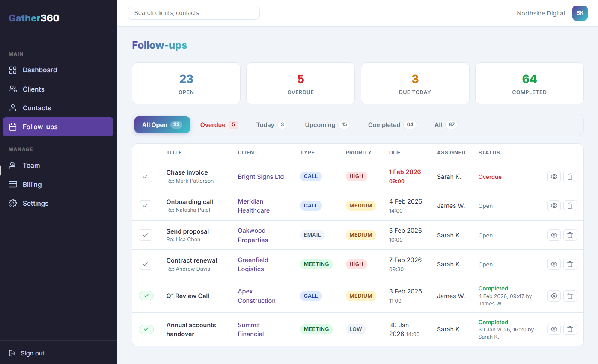Open the Contacts section
Screen dimensions: 598x364
(x=12, y=108)
